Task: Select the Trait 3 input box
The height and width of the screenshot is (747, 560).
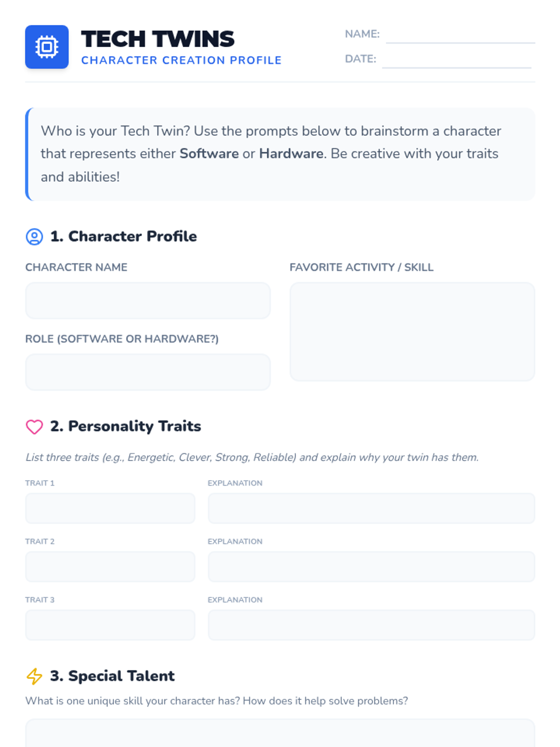Action: click(110, 625)
